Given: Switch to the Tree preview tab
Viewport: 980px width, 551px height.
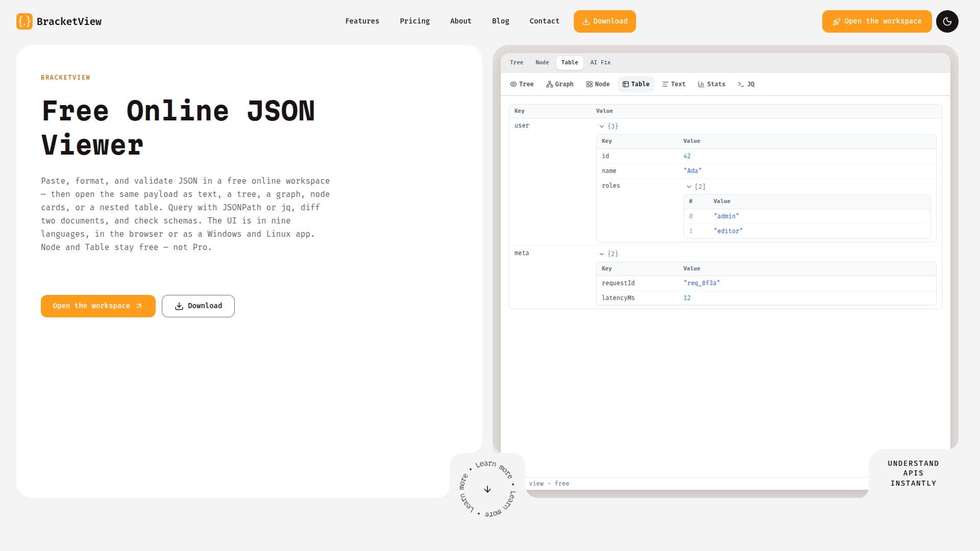Looking at the screenshot, I should [517, 62].
